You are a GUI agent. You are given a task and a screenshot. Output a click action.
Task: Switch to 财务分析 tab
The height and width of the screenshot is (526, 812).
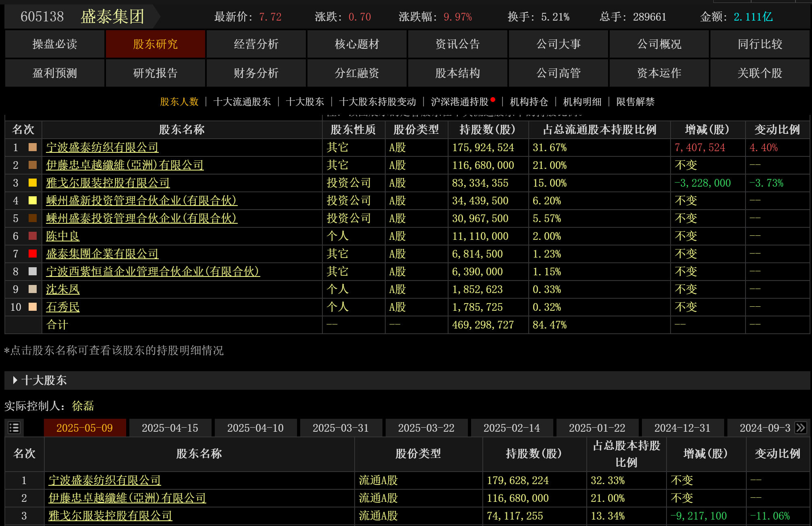[256, 73]
